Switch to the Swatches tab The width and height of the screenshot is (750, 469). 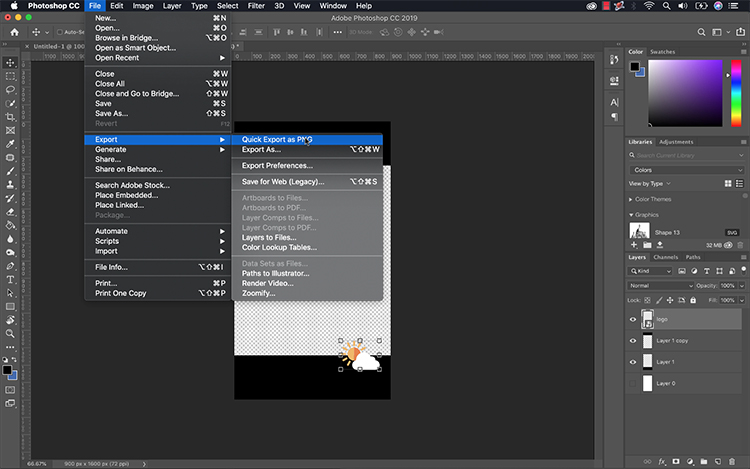[663, 51]
